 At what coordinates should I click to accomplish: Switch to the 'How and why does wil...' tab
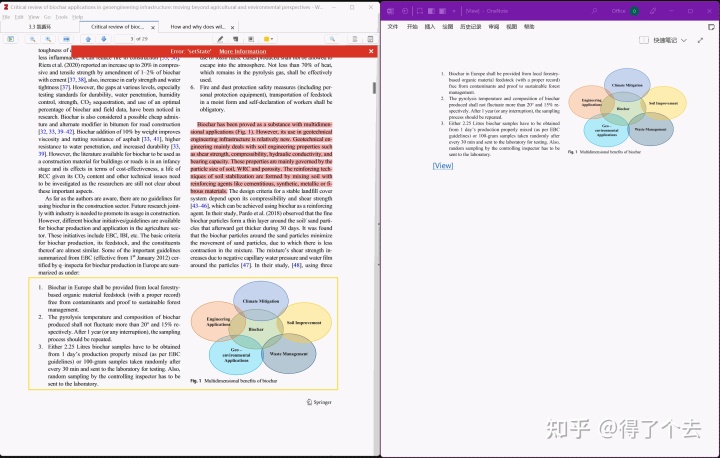[197, 27]
